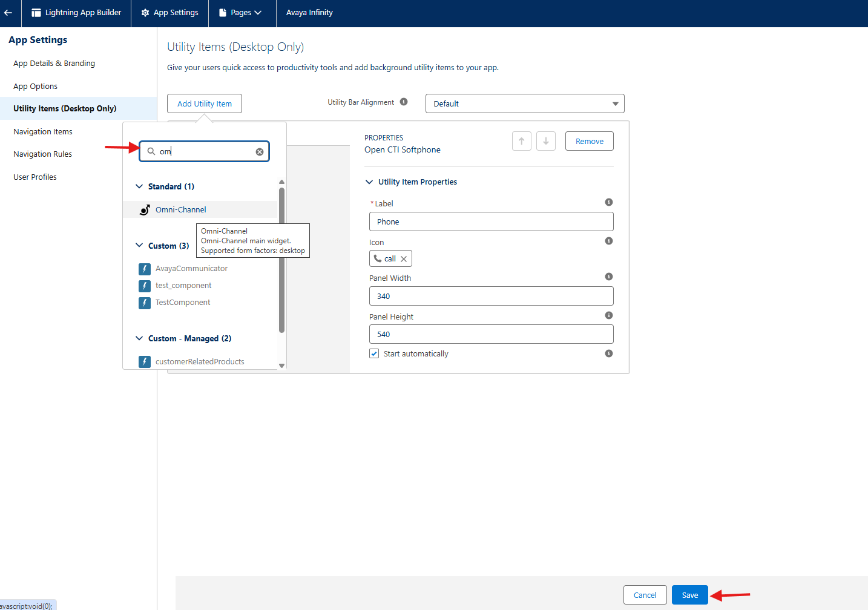
Task: Click into the Label input field
Action: [x=492, y=221]
